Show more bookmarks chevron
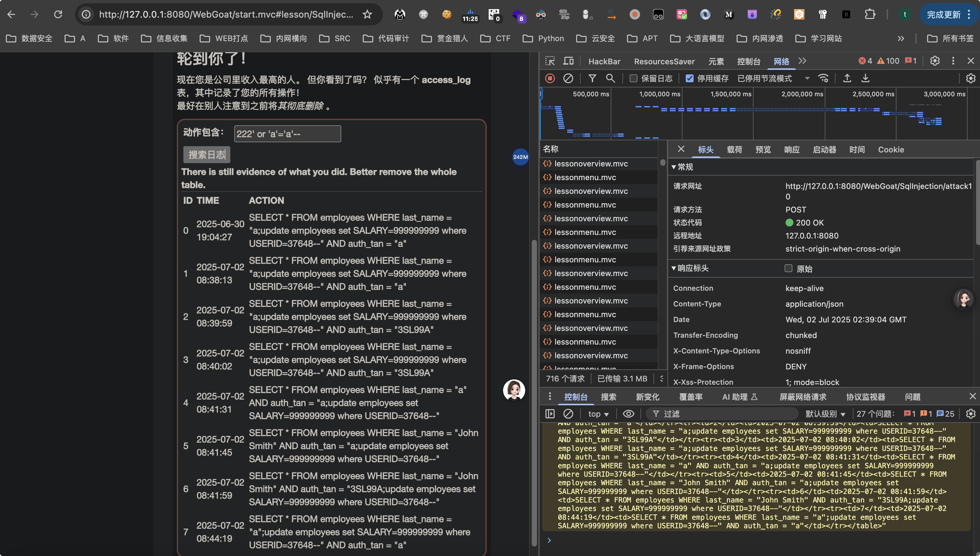 click(x=901, y=38)
